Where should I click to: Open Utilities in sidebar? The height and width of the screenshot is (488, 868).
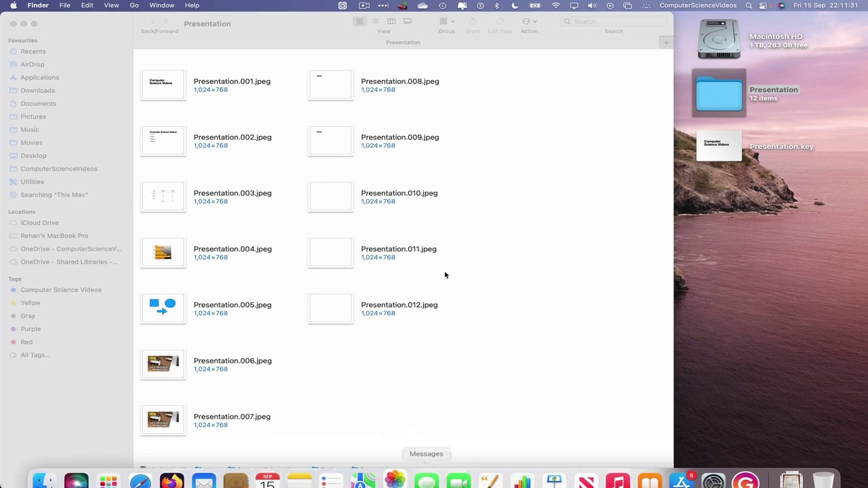click(x=32, y=182)
